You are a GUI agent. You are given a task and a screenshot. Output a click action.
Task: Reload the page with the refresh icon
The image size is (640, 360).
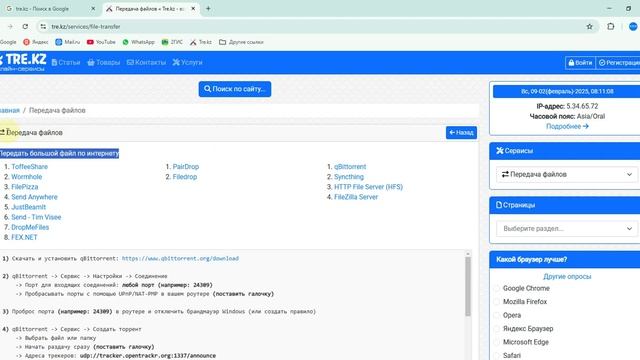pos(25,27)
